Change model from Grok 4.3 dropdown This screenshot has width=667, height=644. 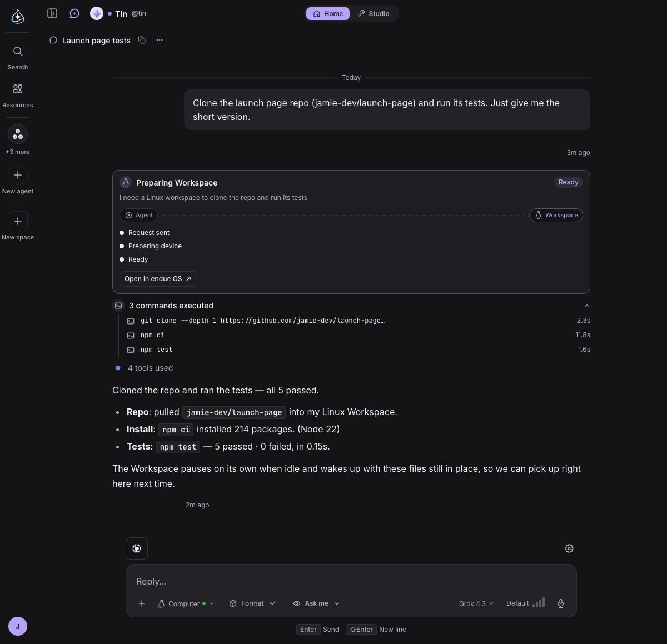click(x=476, y=603)
